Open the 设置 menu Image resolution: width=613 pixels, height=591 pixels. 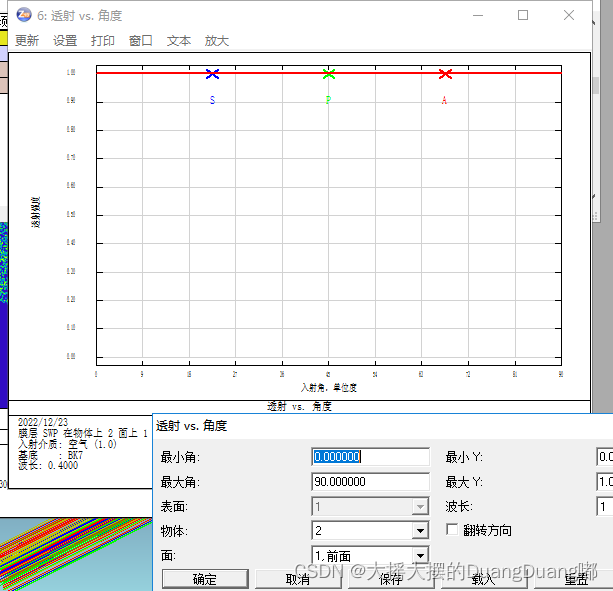65,40
